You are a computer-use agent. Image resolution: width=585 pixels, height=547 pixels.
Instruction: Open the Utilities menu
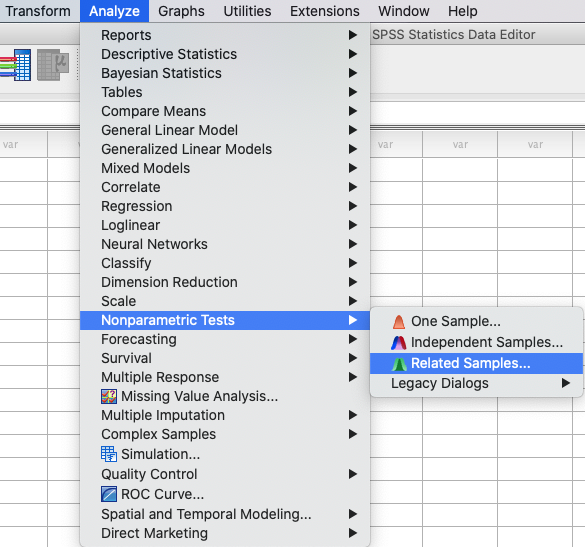point(247,11)
